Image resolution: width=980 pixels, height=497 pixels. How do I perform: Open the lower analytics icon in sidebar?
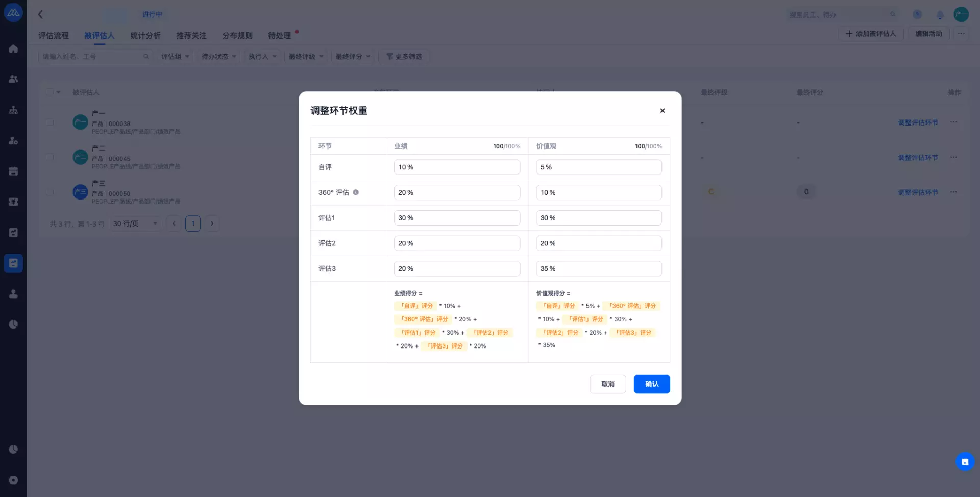coord(13,450)
